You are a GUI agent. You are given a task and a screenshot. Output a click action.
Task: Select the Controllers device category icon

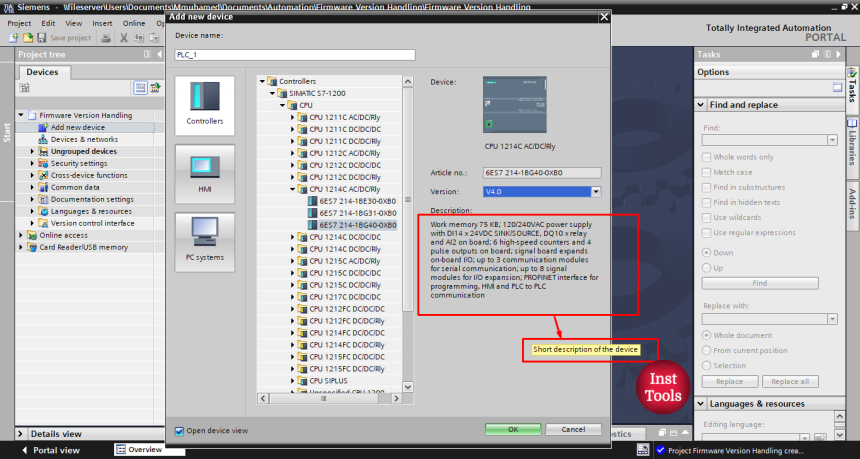[205, 106]
